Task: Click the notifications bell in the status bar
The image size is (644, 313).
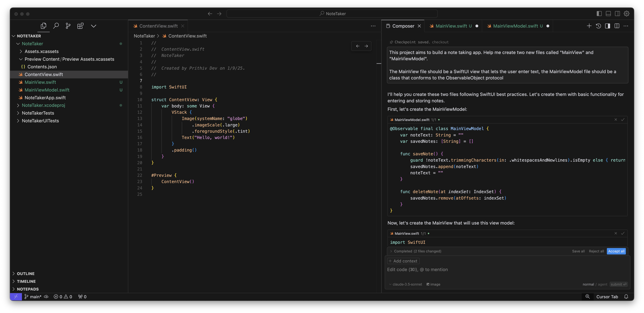Action: click(x=626, y=297)
